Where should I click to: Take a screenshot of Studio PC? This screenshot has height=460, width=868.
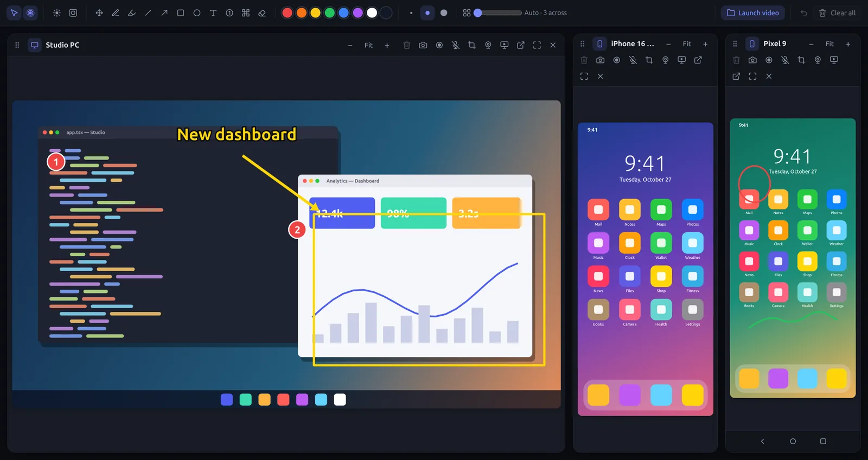(x=423, y=45)
